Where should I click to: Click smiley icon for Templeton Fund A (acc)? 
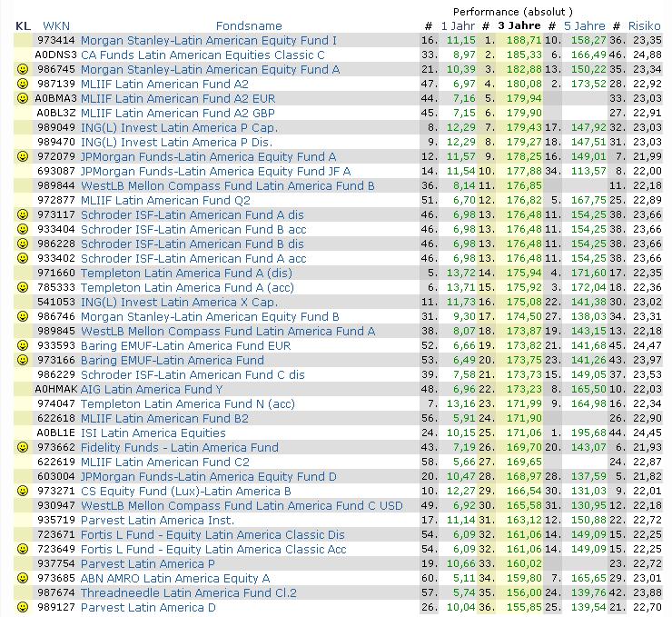pyautogui.click(x=23, y=287)
